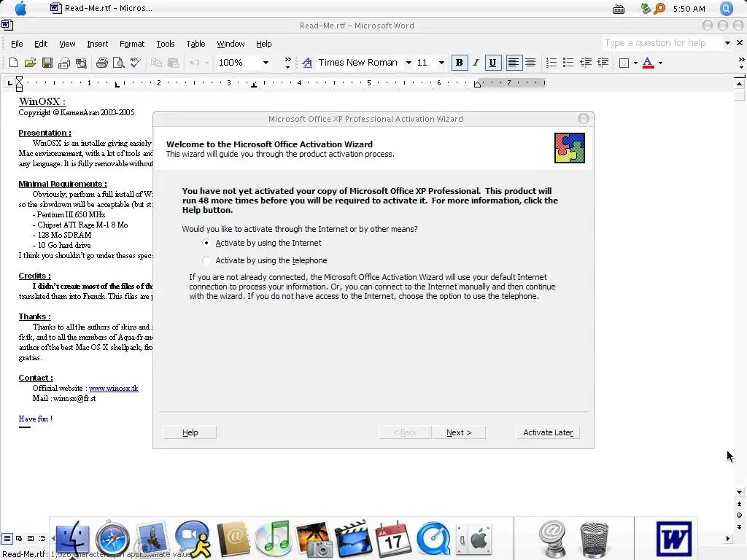Screen dimensions: 747x560
Task: Click the Word icon in dock
Action: 673,539
